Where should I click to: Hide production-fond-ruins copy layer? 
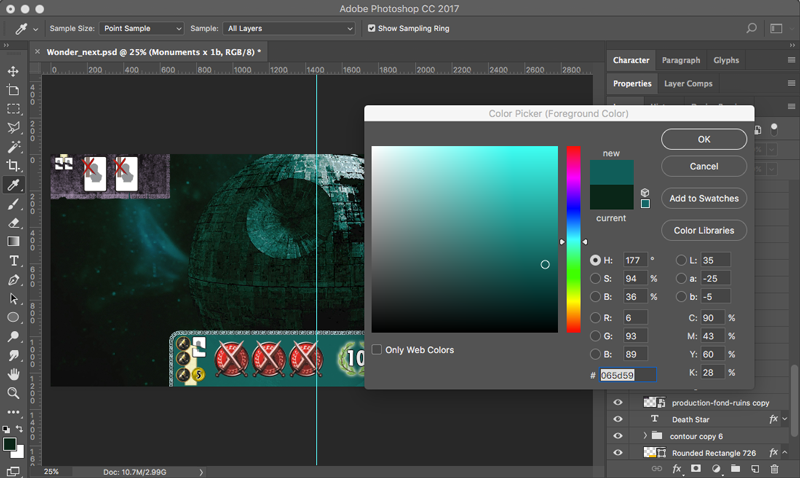(617, 402)
